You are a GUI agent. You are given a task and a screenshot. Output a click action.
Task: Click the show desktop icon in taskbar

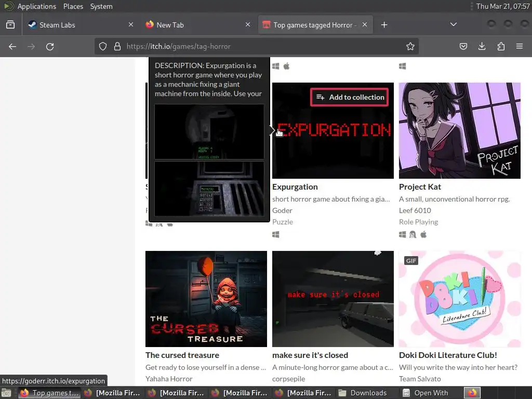pyautogui.click(x=6, y=393)
